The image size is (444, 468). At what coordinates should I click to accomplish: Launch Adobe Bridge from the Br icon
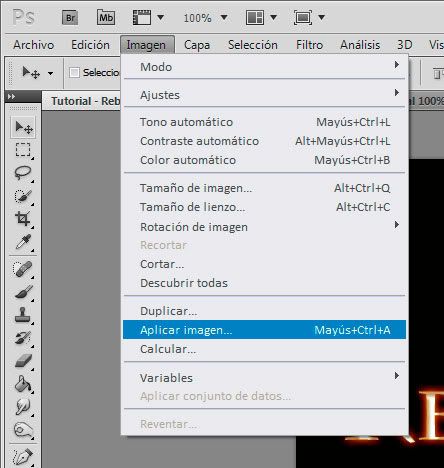70,17
